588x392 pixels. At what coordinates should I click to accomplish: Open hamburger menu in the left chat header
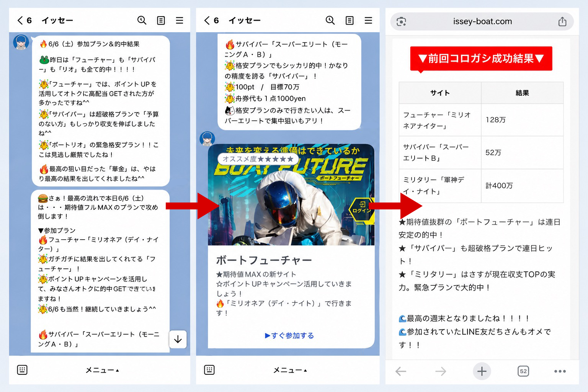tap(180, 20)
